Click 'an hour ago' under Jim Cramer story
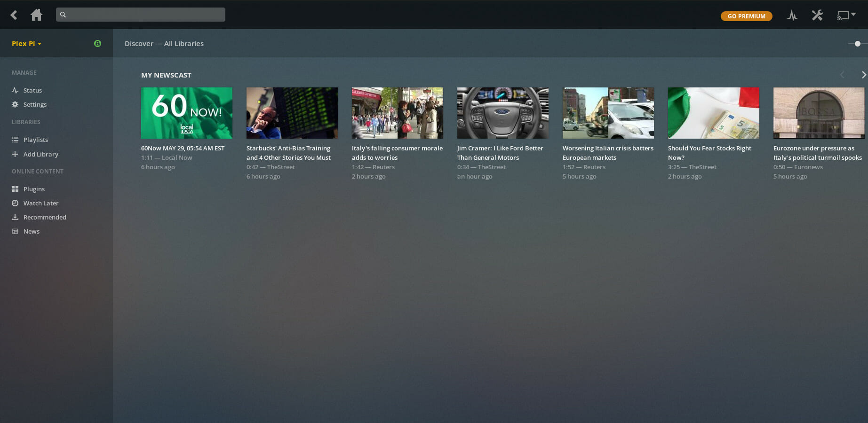The image size is (868, 423). 475,176
